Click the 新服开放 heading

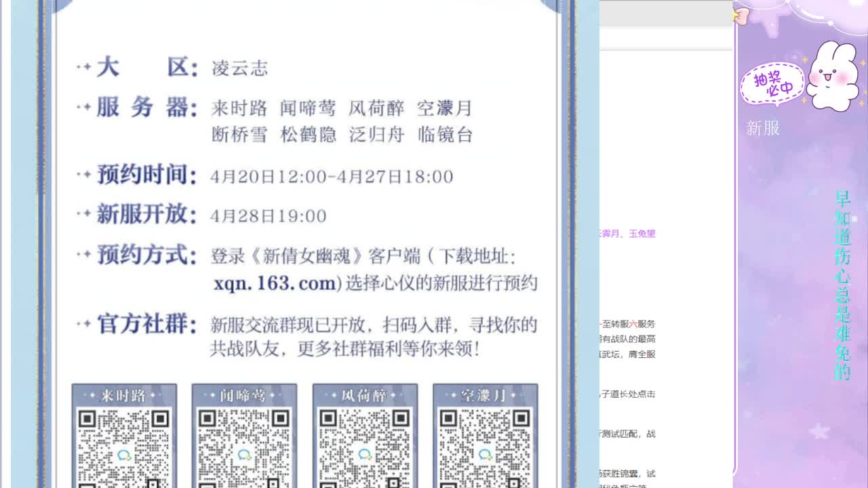[x=146, y=214]
